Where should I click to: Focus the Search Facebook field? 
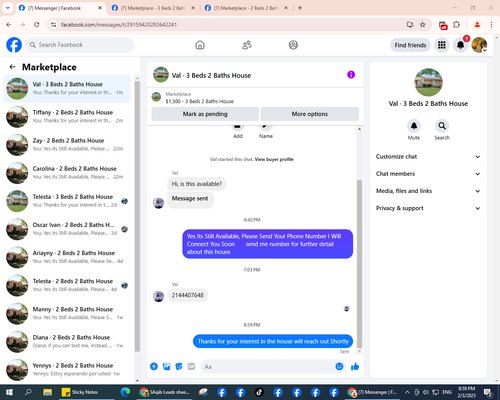click(x=80, y=45)
